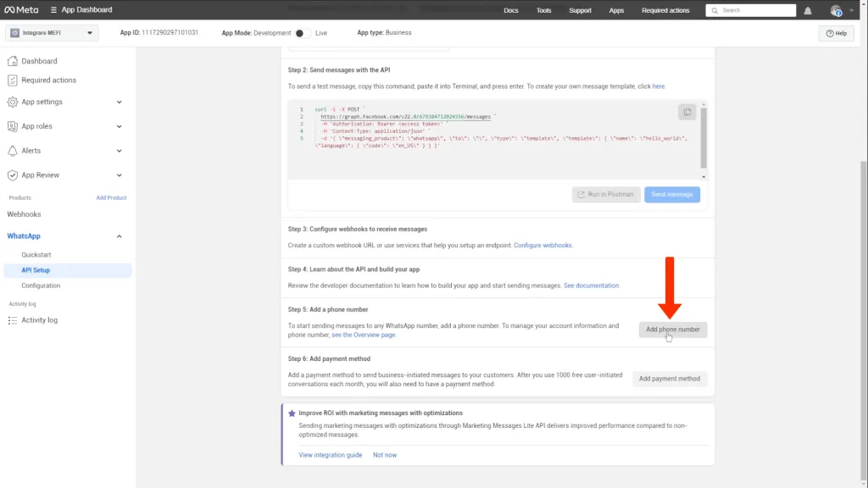
Task: Click View integration guide
Action: click(331, 455)
